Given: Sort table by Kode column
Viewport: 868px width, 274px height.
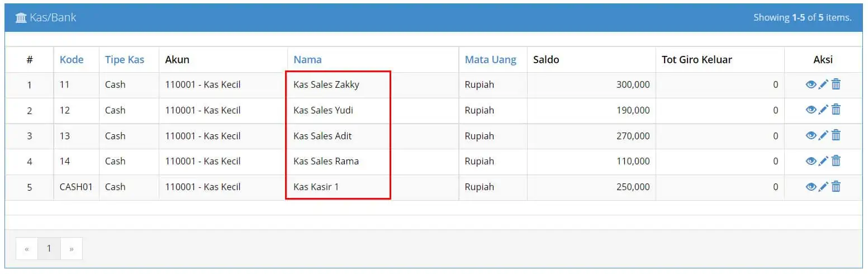Looking at the screenshot, I should pyautogui.click(x=72, y=59).
